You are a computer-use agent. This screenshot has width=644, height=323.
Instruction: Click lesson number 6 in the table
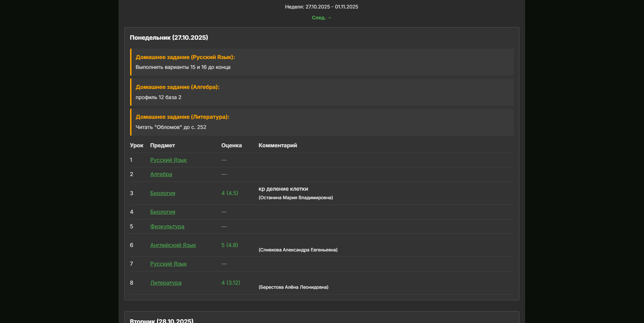pos(131,245)
